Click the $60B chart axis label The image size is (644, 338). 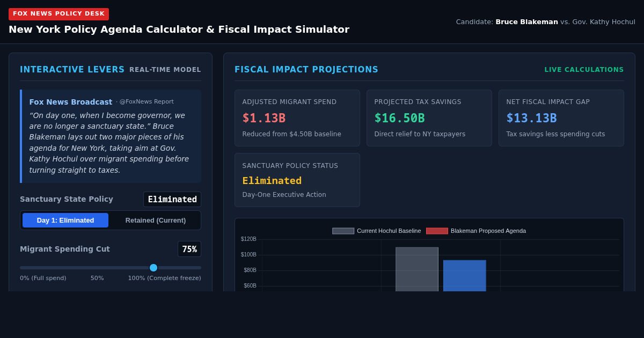coord(250,286)
